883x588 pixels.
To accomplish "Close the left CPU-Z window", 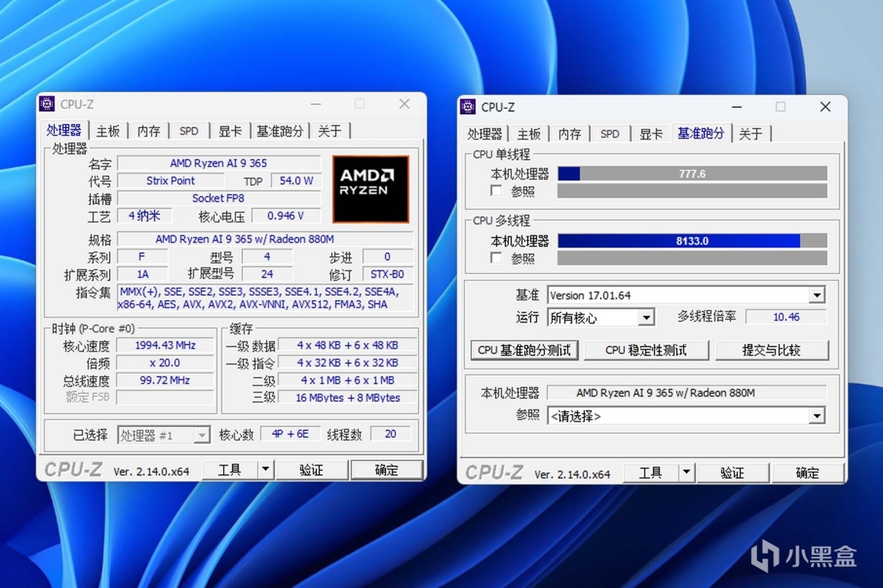I will click(404, 104).
